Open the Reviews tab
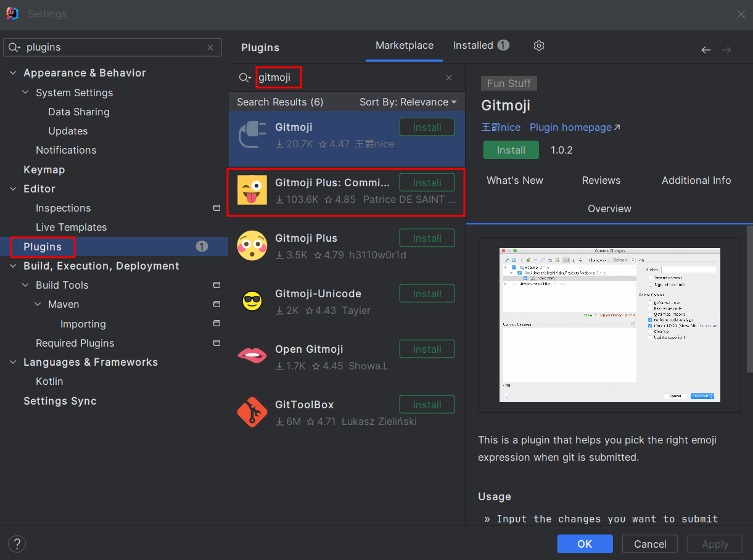Viewport: 753px width, 560px height. (x=601, y=180)
